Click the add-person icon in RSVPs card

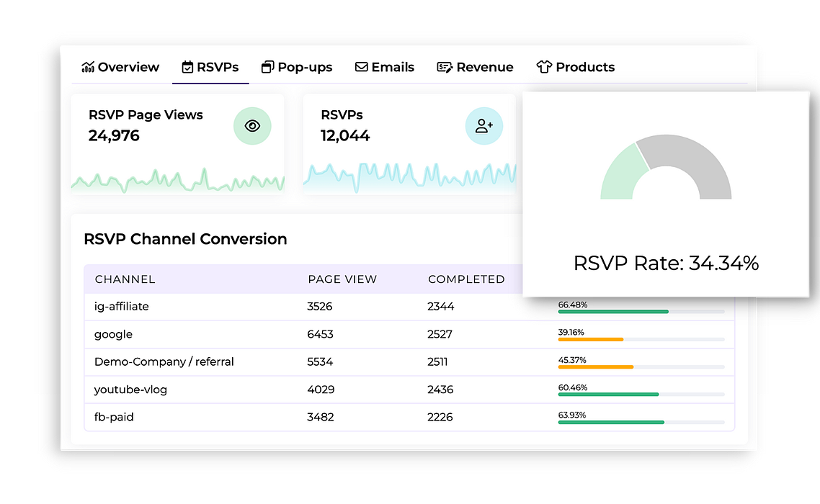[x=484, y=126]
